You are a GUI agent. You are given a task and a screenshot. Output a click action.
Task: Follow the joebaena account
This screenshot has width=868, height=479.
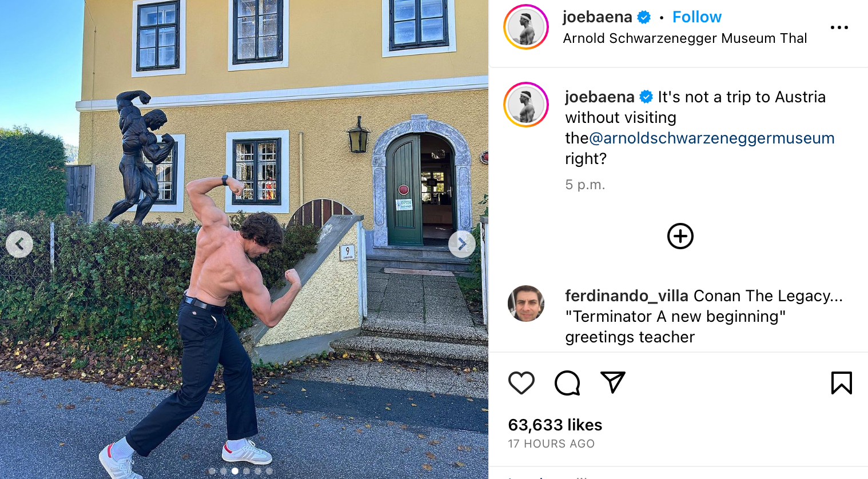[696, 17]
